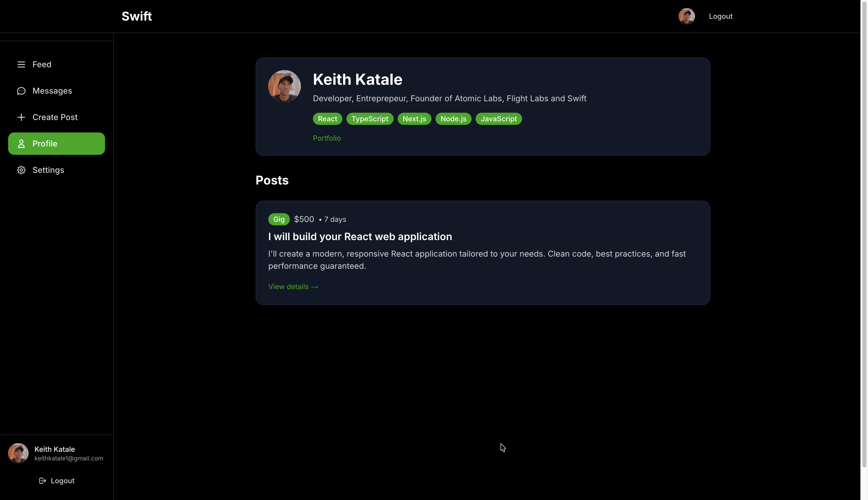Click View details on the React gig post
The height and width of the screenshot is (500, 868).
click(293, 286)
